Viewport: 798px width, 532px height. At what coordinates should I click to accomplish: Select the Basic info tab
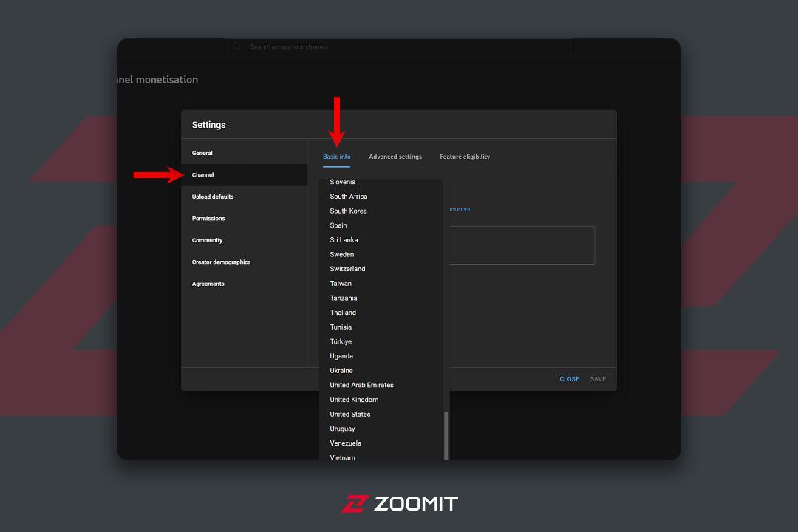pos(336,157)
